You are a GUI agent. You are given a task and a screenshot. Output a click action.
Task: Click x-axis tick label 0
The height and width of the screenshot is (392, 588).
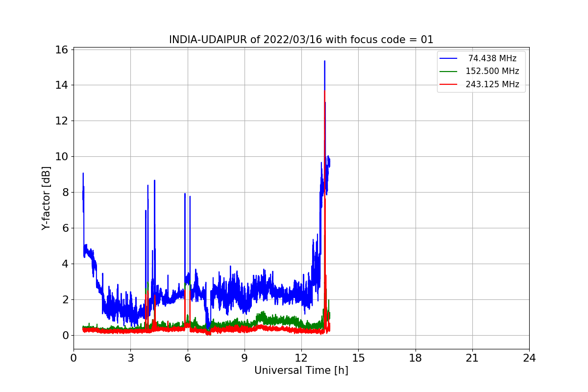(73, 358)
